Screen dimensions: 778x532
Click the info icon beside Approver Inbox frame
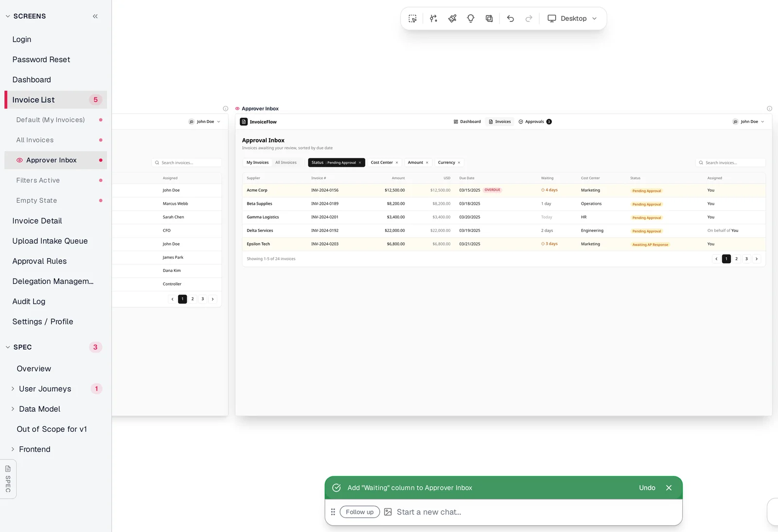[x=769, y=108]
